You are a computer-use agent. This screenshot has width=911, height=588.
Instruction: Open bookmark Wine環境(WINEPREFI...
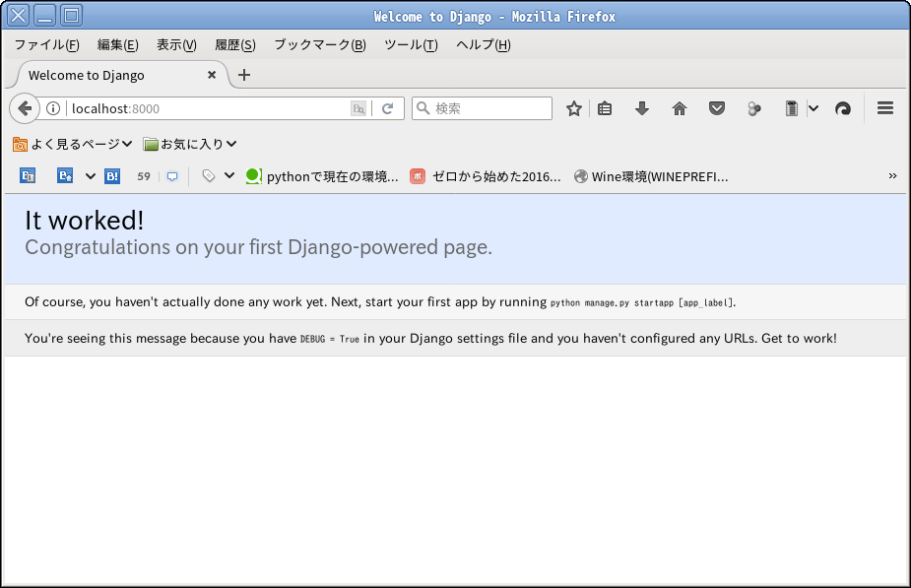(x=651, y=176)
